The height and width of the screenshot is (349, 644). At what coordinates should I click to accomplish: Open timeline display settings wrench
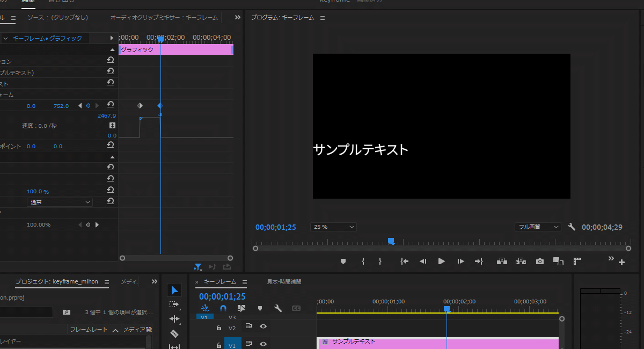pos(277,308)
